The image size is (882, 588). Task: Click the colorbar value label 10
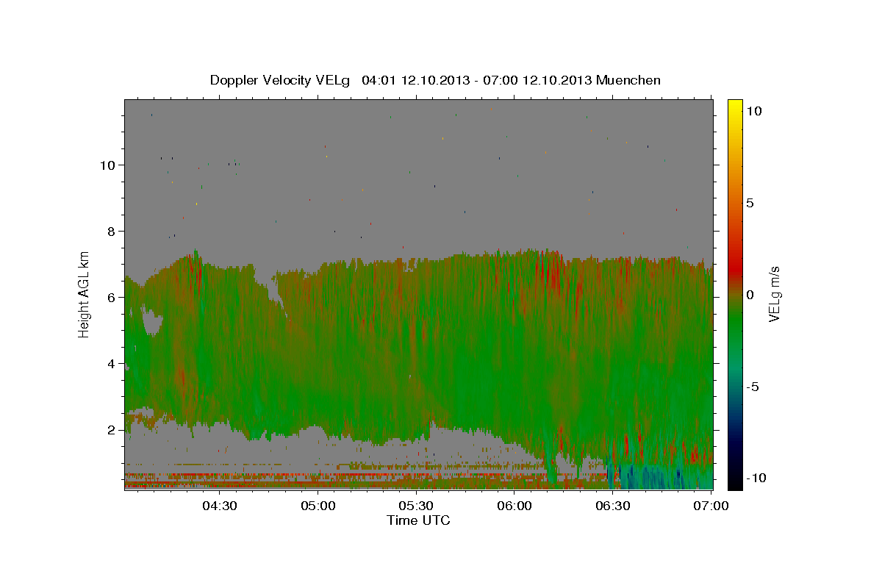[754, 110]
